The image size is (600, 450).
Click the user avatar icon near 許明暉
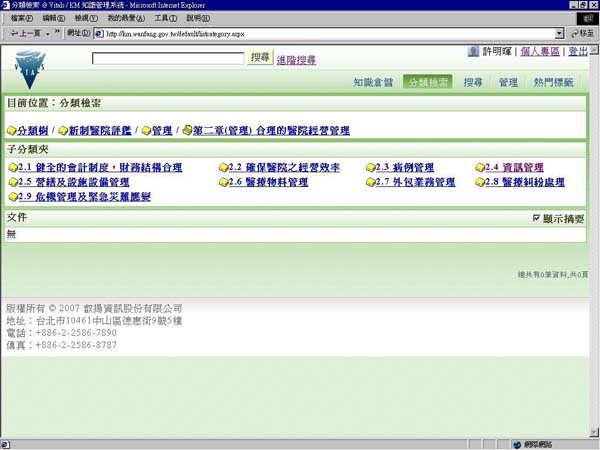point(473,52)
